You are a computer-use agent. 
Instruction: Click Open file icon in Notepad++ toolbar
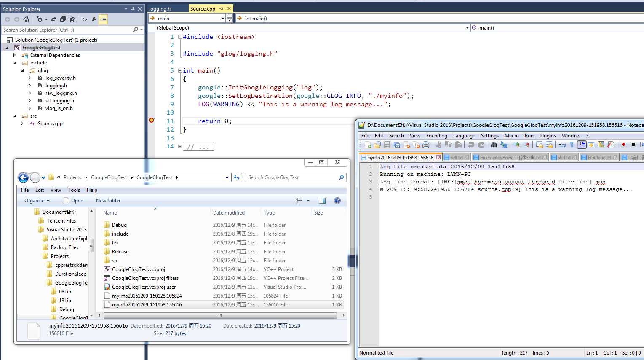pos(377,145)
